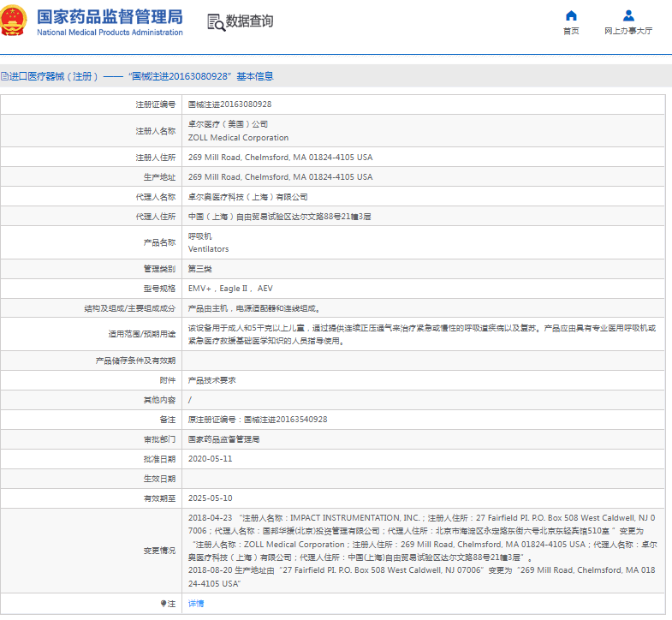Click the intended use paragraph text
672x620 pixels.
[422, 335]
